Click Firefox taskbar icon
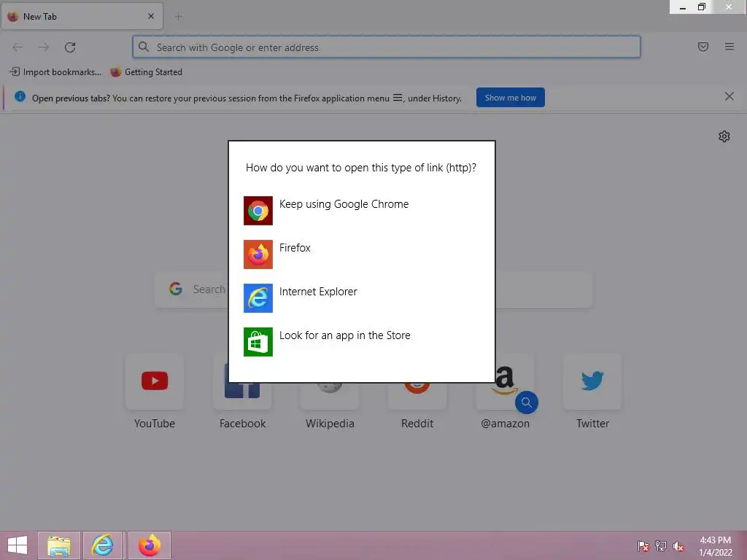Viewport: 747px width, 560px height. pos(149,545)
